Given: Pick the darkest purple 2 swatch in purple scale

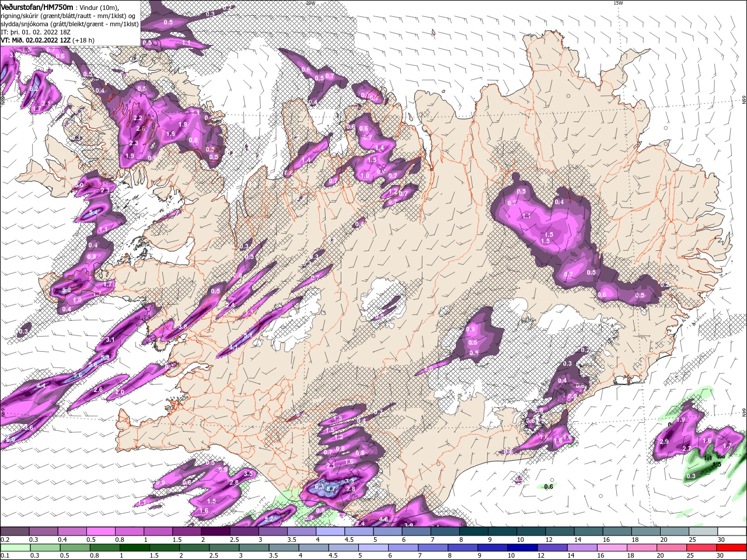Looking at the screenshot, I should point(215,531).
